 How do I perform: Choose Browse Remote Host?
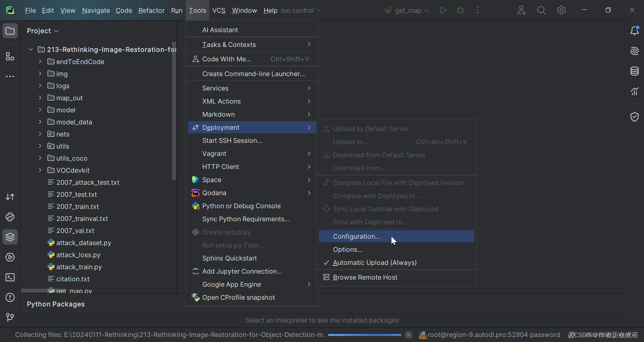tap(365, 277)
